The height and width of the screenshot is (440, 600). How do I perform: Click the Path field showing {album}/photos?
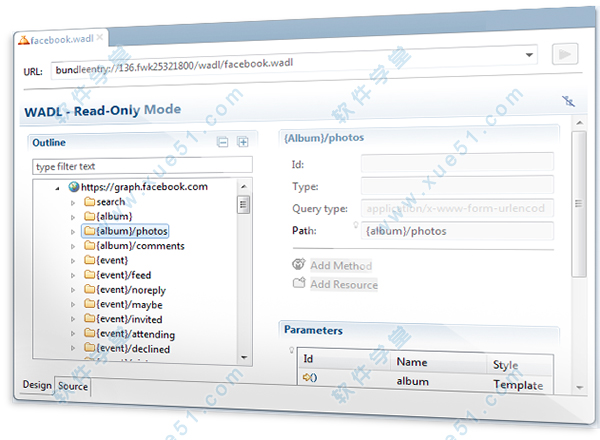click(457, 231)
